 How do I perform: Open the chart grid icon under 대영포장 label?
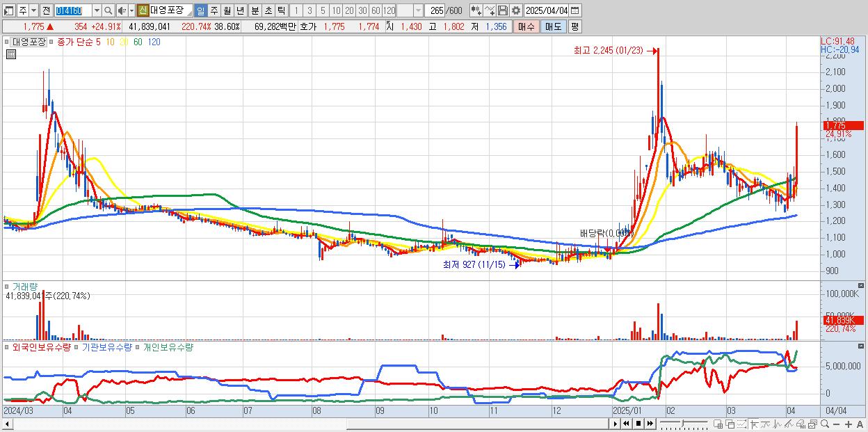coord(10,54)
